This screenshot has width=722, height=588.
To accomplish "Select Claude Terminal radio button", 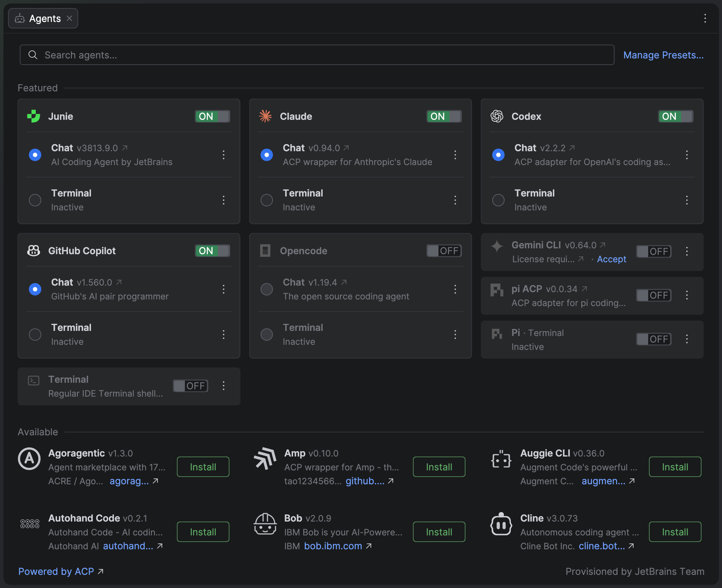I will pyautogui.click(x=267, y=200).
